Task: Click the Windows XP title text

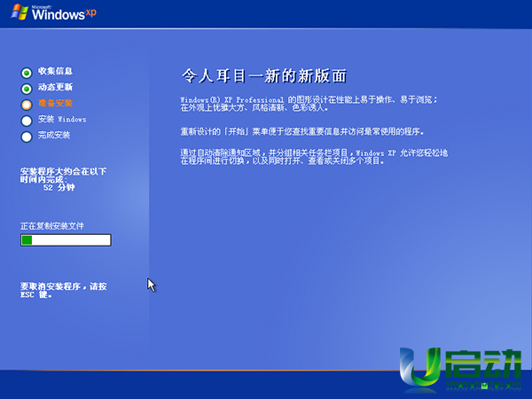Action: (64, 13)
